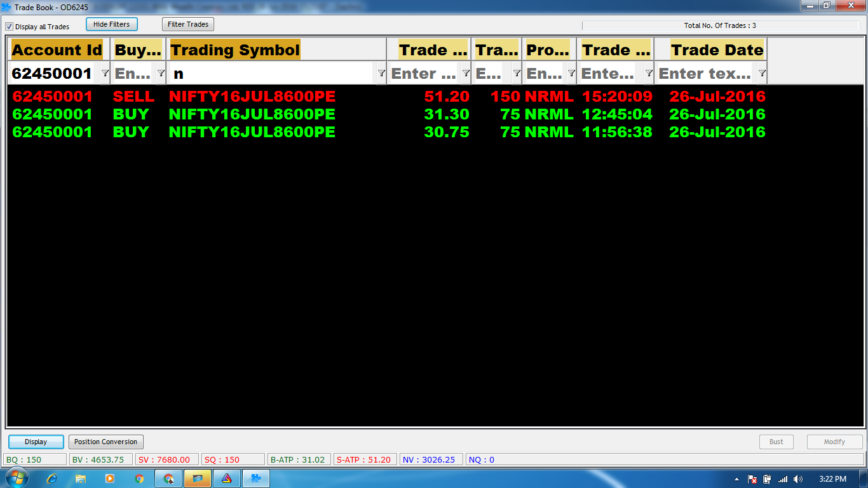Click the Position Conversion button

pyautogui.click(x=105, y=442)
